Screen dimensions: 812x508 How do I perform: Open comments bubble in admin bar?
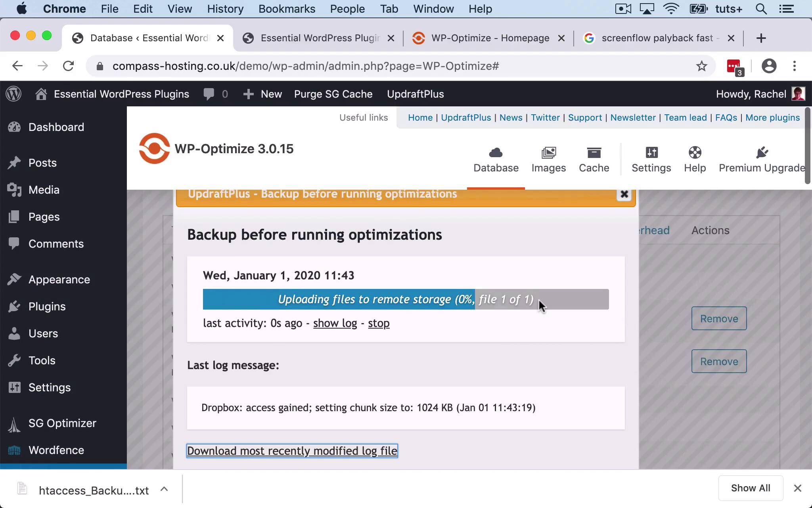tap(215, 94)
